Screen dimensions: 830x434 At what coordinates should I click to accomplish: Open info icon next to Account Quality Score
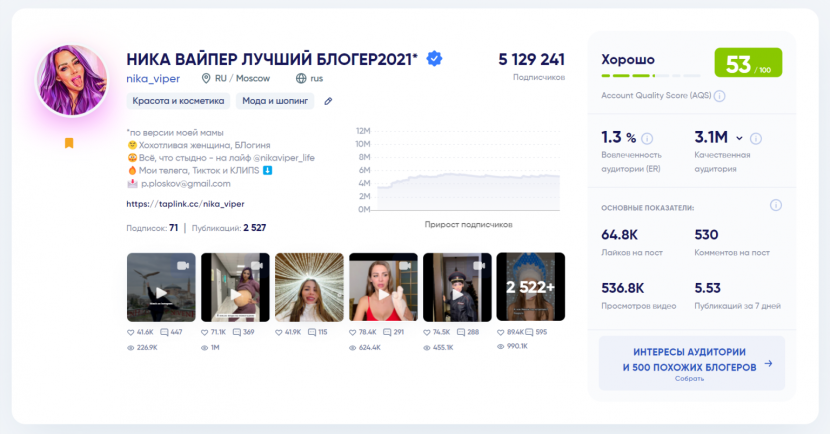click(x=720, y=96)
